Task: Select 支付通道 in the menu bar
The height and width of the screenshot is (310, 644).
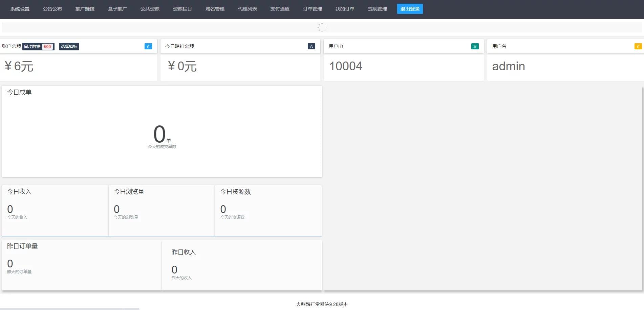Action: (x=280, y=9)
